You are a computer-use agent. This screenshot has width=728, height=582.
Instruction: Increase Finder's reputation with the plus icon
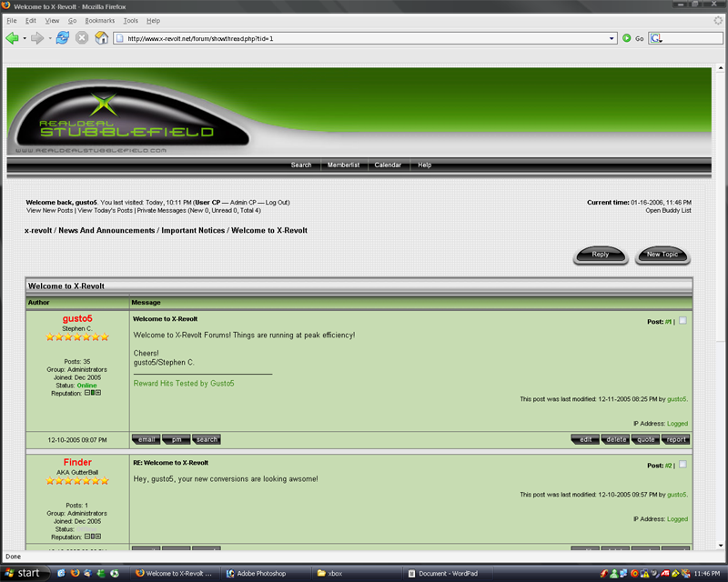click(98, 537)
